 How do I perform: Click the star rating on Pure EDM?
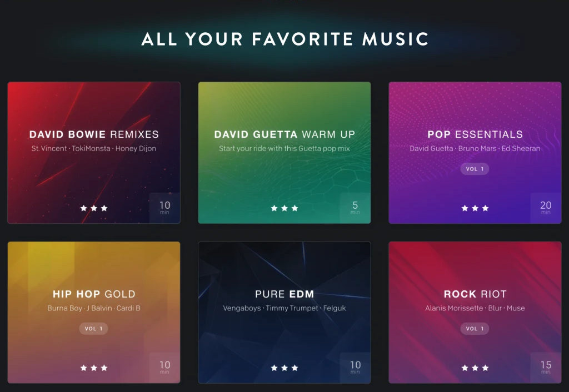coord(284,368)
